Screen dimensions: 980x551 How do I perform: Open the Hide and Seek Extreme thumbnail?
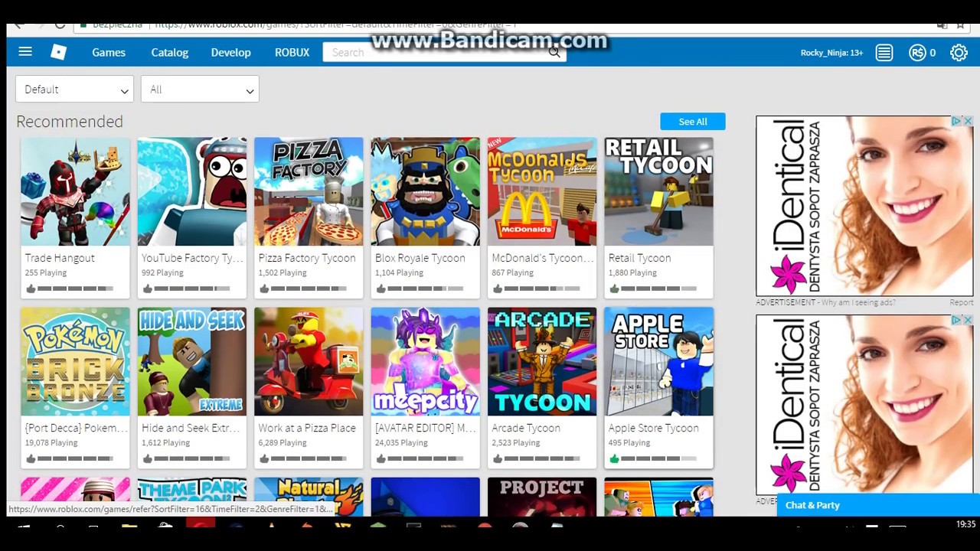click(x=192, y=361)
